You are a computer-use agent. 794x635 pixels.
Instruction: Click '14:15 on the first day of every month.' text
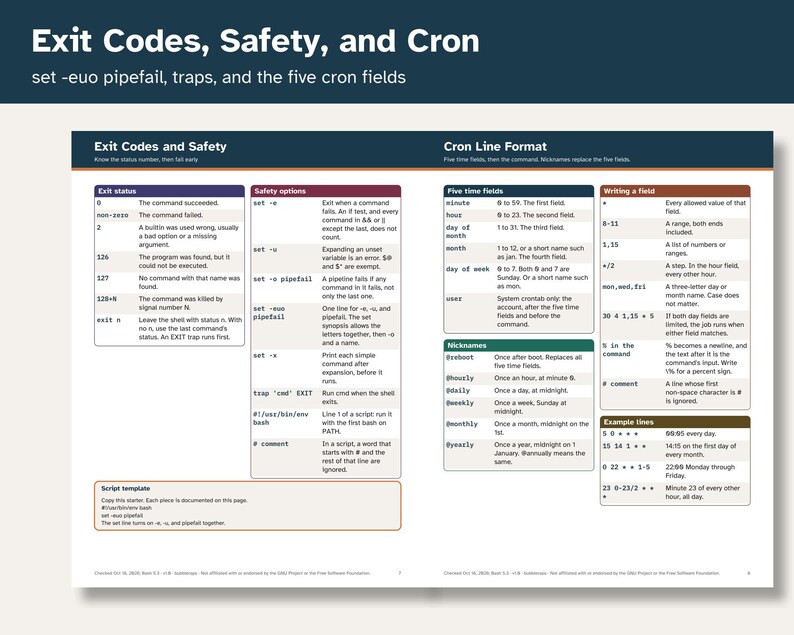point(700,450)
